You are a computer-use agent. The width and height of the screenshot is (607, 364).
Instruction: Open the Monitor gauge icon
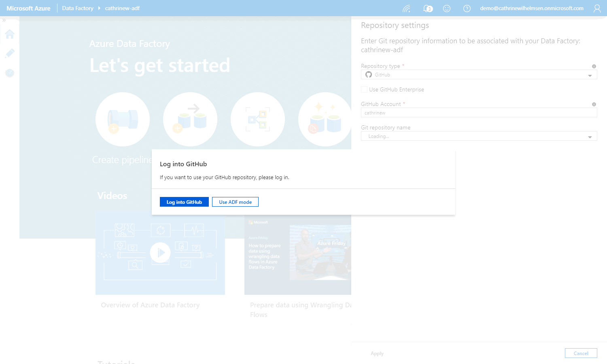pyautogui.click(x=10, y=73)
